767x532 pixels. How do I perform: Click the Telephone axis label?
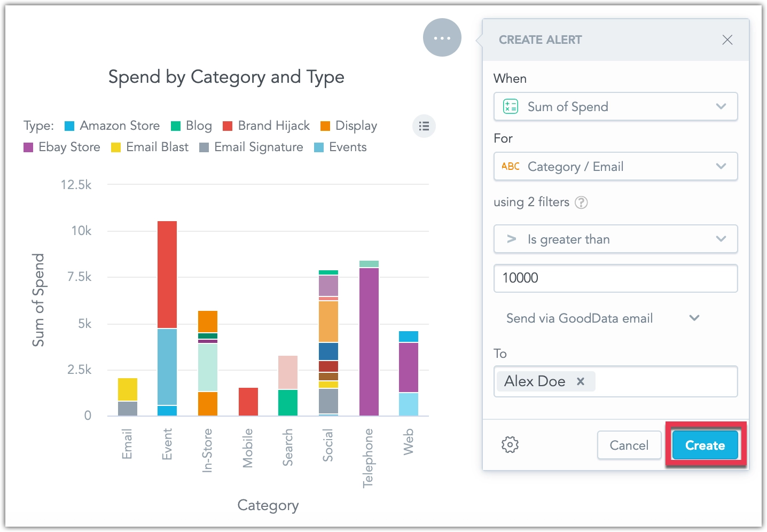pos(368,458)
